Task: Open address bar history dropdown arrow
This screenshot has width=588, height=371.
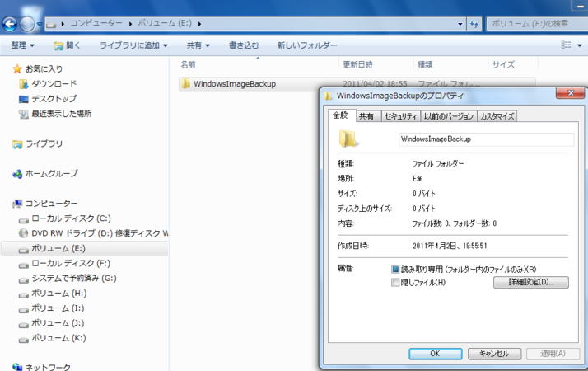Action: 460,24
